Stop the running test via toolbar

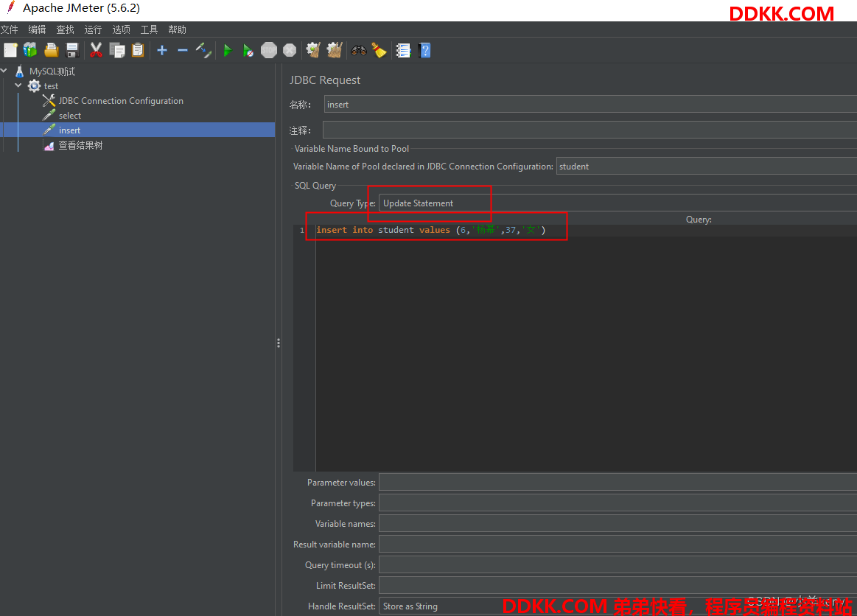(x=269, y=50)
